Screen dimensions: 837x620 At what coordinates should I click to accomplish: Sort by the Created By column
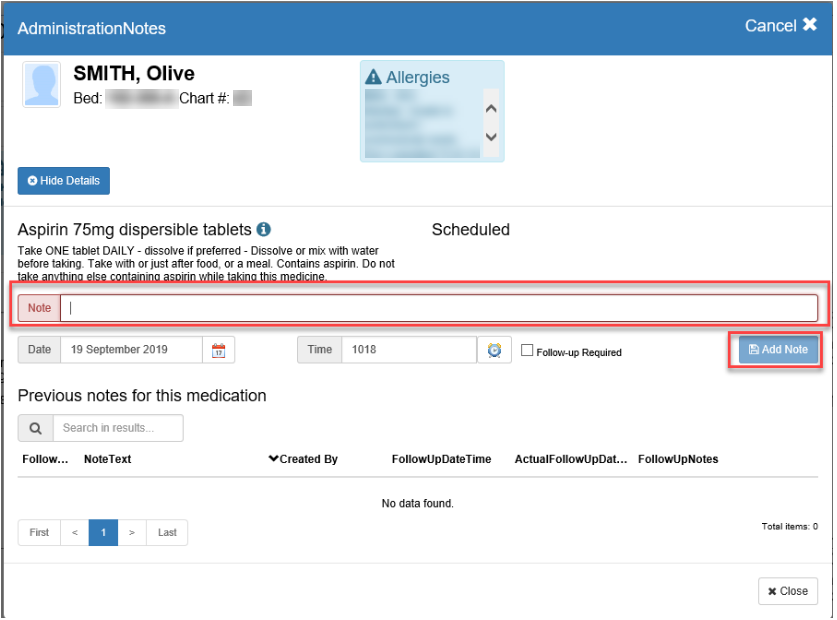coord(303,459)
